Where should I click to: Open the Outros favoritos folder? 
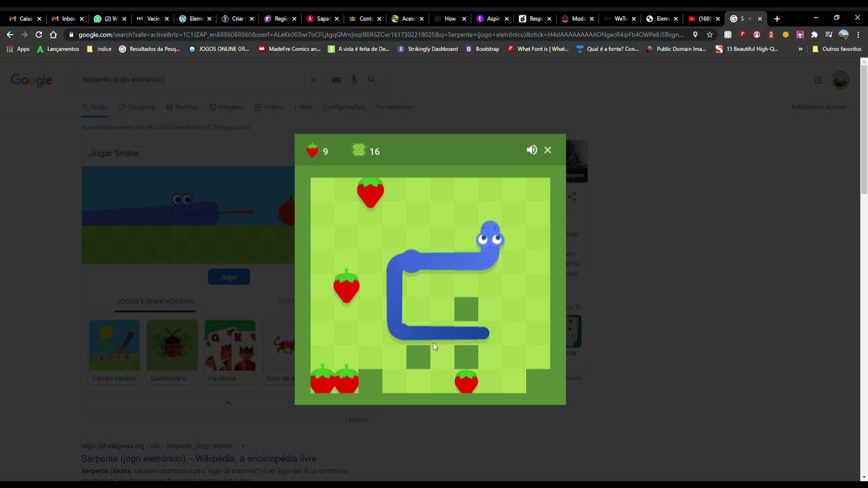point(836,49)
